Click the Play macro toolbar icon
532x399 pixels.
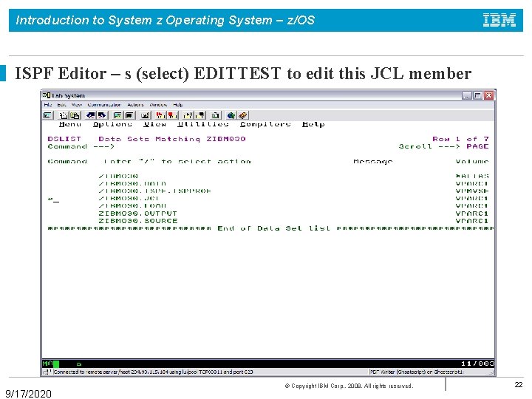click(188, 115)
